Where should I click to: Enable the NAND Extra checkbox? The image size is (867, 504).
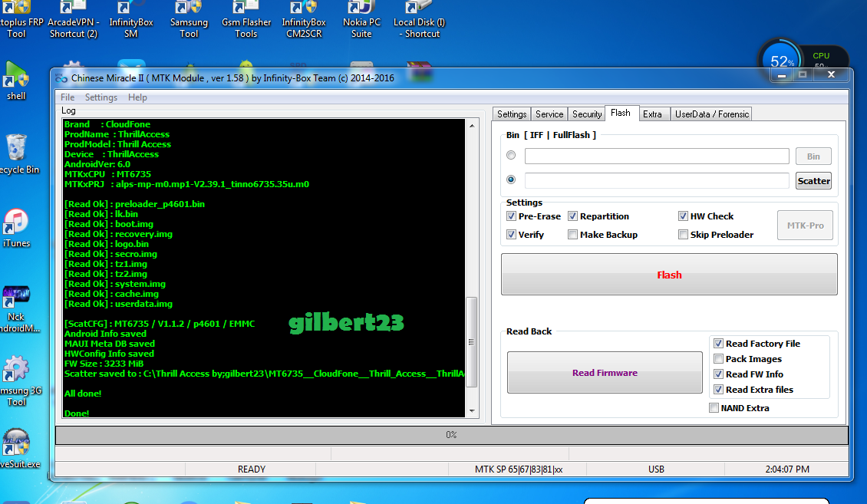tap(714, 408)
